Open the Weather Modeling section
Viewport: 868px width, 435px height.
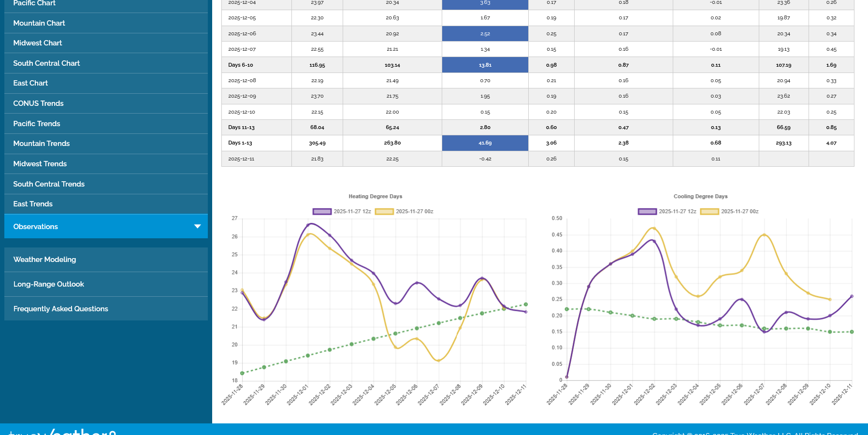pos(44,260)
